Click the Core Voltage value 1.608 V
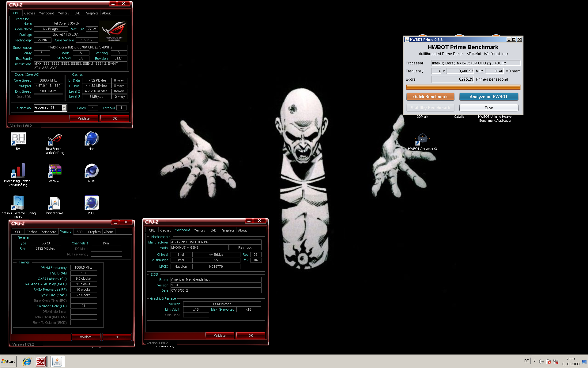The image size is (588, 368). point(87,40)
